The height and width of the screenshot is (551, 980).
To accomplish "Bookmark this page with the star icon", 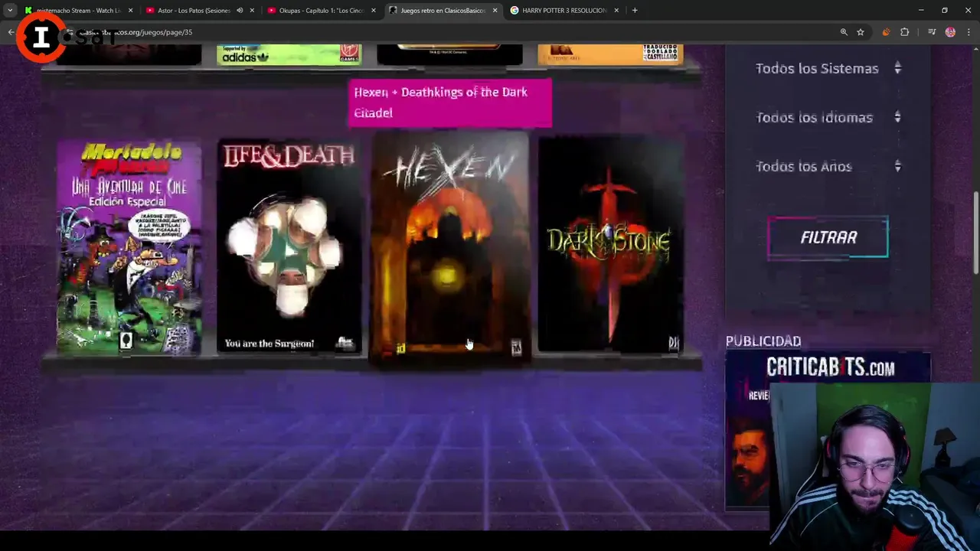I will [861, 32].
